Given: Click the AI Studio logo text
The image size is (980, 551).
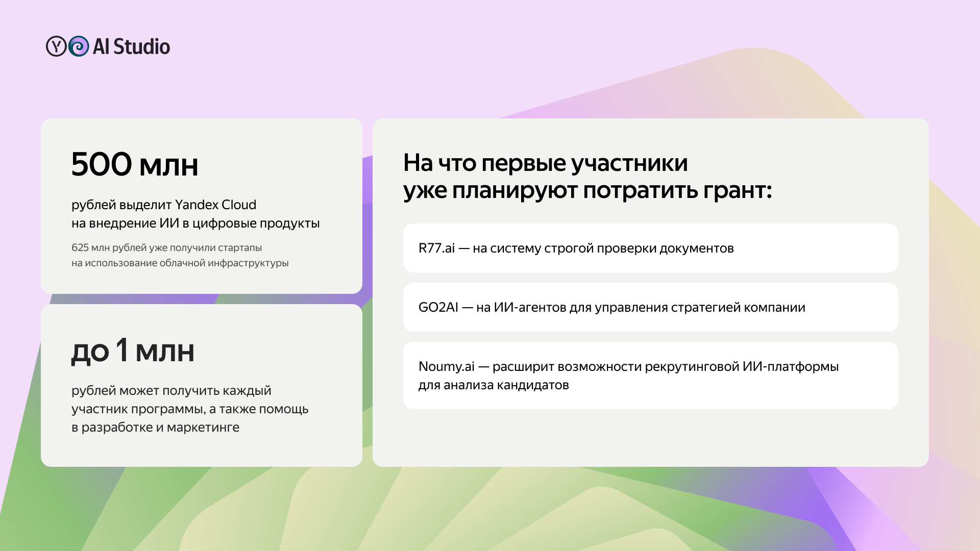Looking at the screenshot, I should point(131,46).
